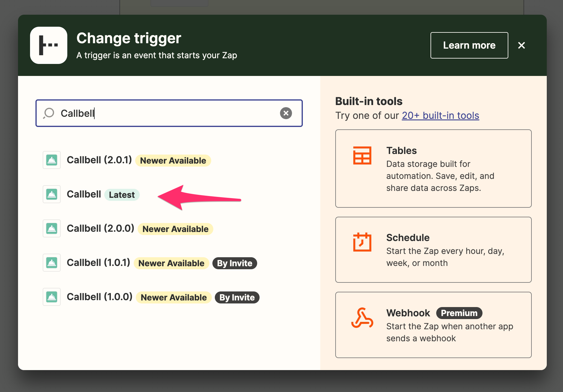
Task: Select Callbell (1.0.1) app icon
Action: click(x=52, y=263)
